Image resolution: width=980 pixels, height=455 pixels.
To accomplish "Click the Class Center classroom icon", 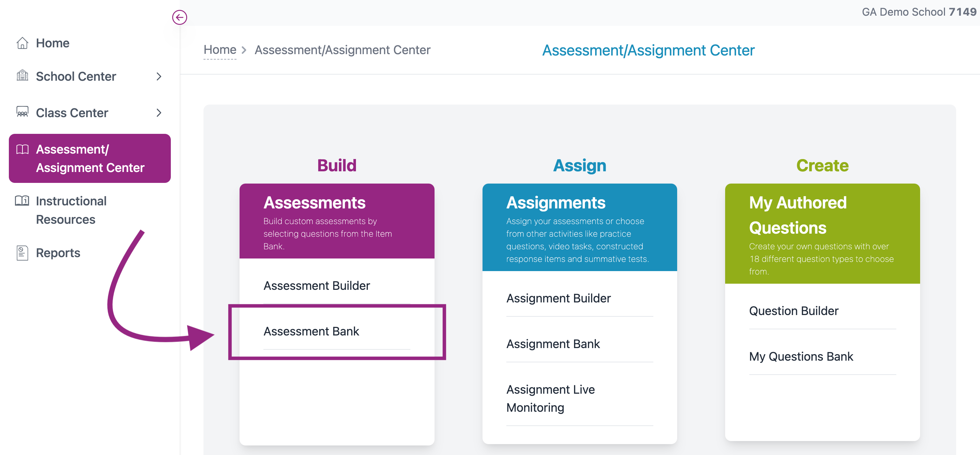I will click(22, 112).
